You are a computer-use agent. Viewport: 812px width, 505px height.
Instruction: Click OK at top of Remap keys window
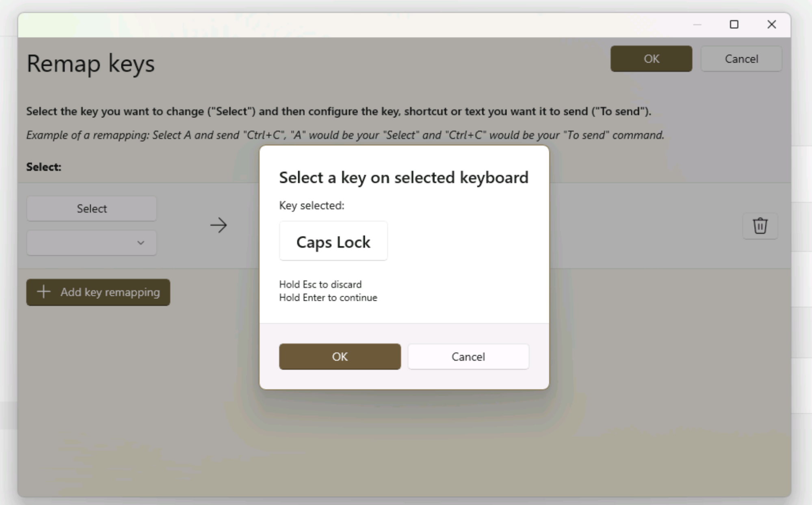click(651, 59)
